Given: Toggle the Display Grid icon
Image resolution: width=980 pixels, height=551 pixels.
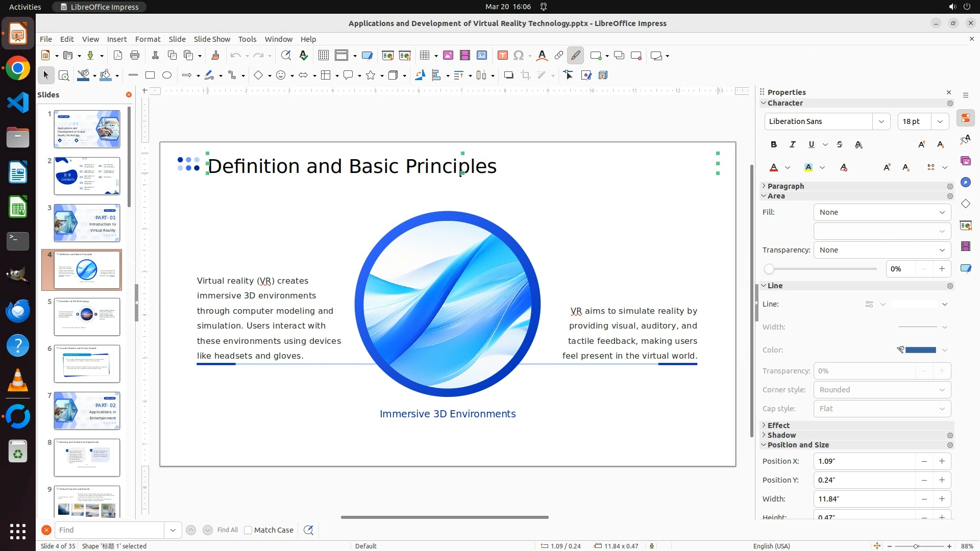Looking at the screenshot, I should [323, 56].
